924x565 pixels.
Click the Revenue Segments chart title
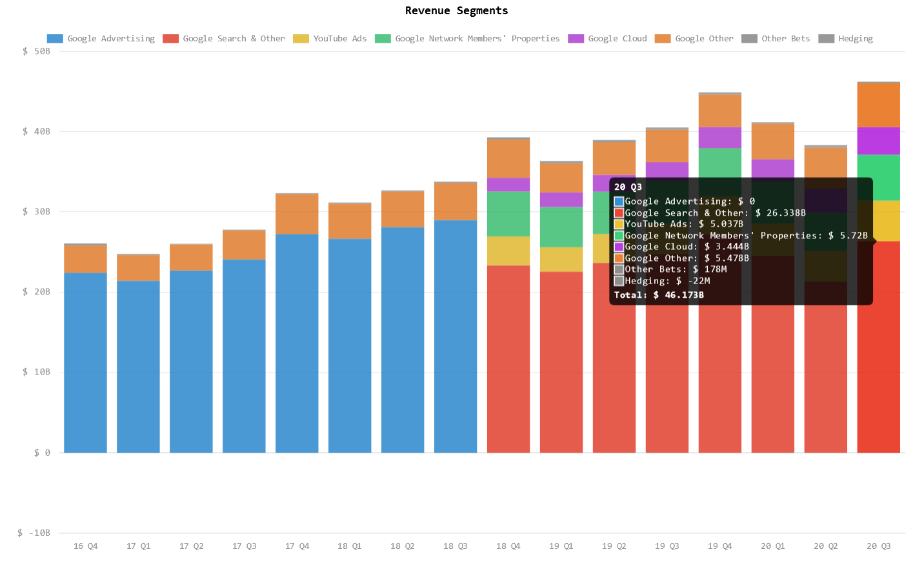pos(456,10)
